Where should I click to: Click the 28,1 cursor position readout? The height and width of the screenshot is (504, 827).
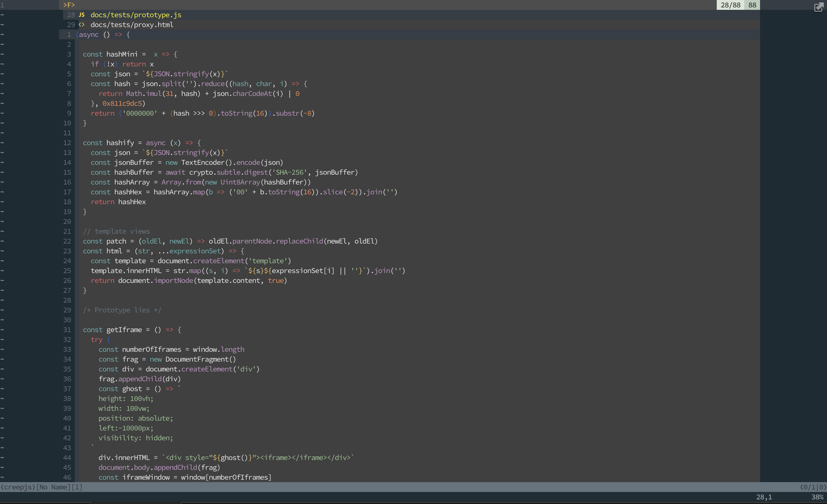(x=764, y=497)
